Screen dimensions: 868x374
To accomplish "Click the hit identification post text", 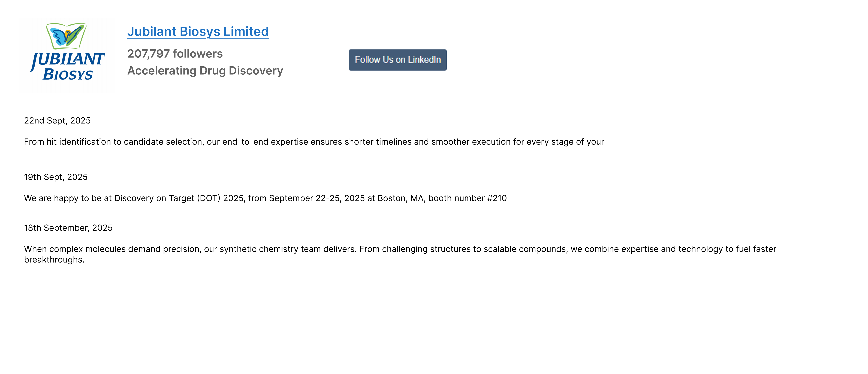I will (314, 142).
